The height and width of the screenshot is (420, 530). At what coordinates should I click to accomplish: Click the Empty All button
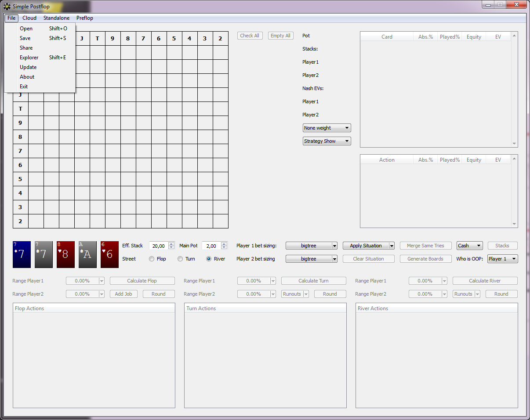coord(280,36)
